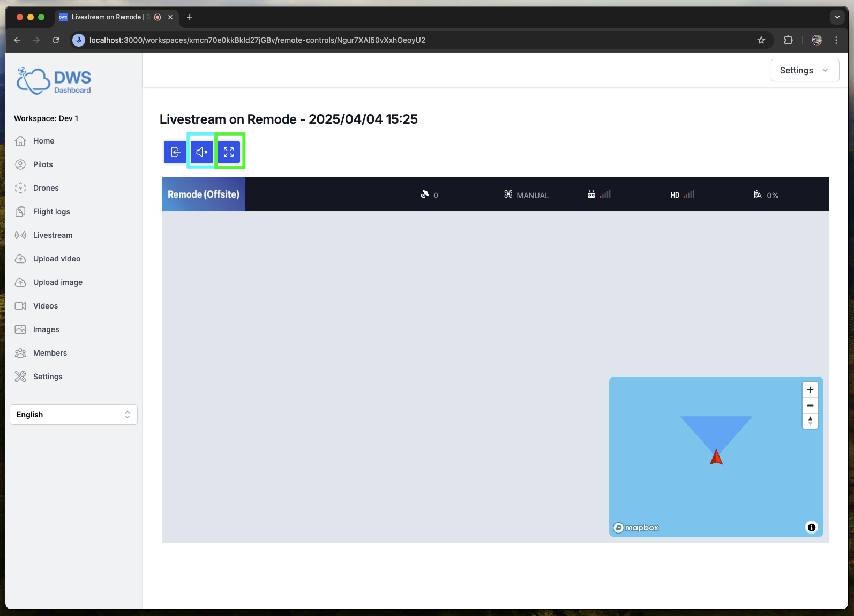Image resolution: width=854 pixels, height=616 pixels.
Task: Go to Drones in the sidebar
Action: (x=46, y=188)
